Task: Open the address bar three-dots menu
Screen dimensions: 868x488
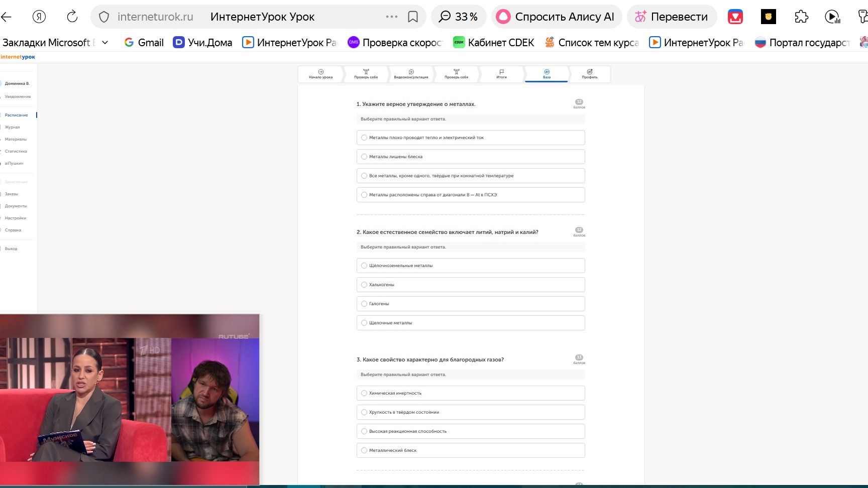Action: point(392,17)
